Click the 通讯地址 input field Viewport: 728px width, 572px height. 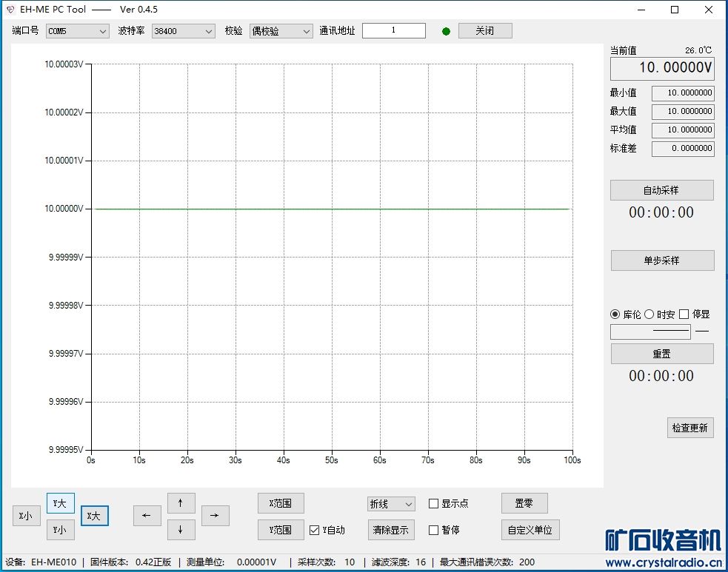point(394,30)
